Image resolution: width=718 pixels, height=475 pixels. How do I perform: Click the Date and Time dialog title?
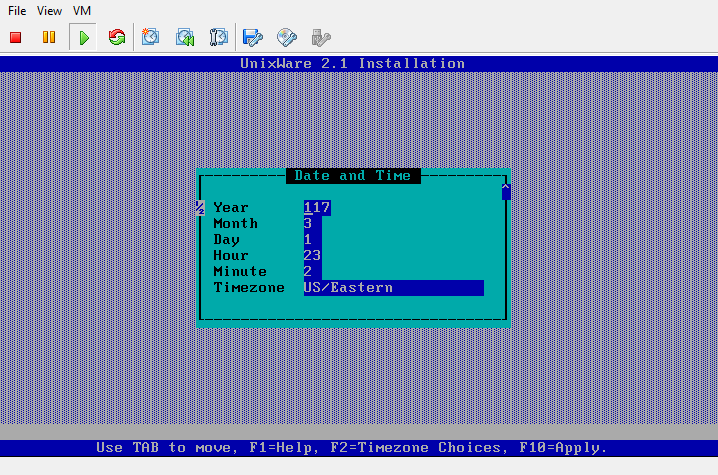(x=353, y=176)
